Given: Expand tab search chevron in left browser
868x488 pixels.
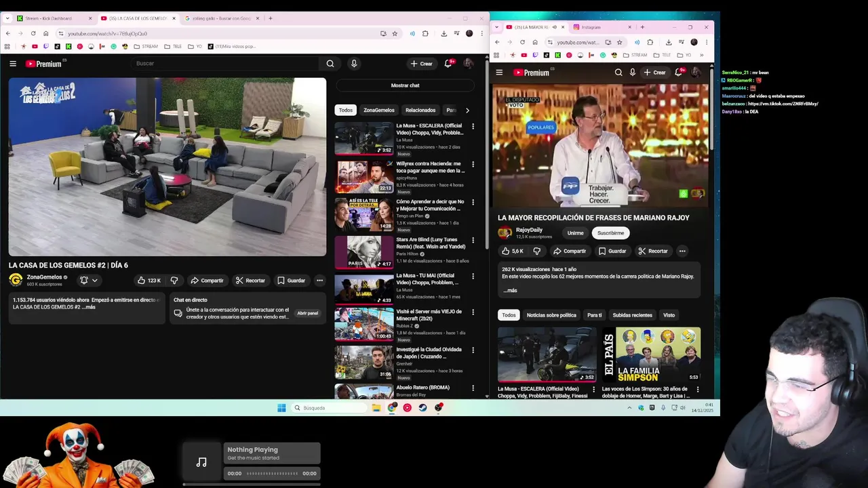Looking at the screenshot, I should (x=7, y=18).
